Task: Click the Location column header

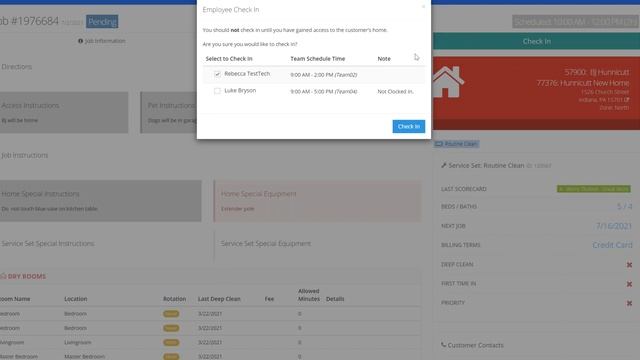Action: coord(76,299)
